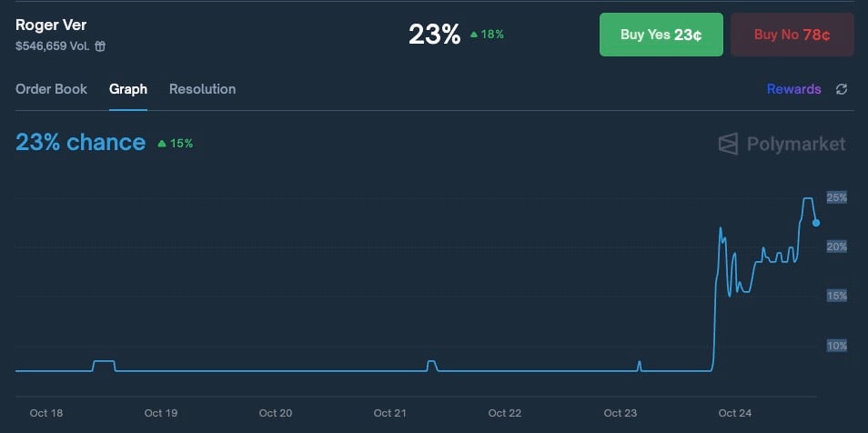Screen dimensions: 868x433
Task: Click the Roger Ver market title
Action: (51, 25)
